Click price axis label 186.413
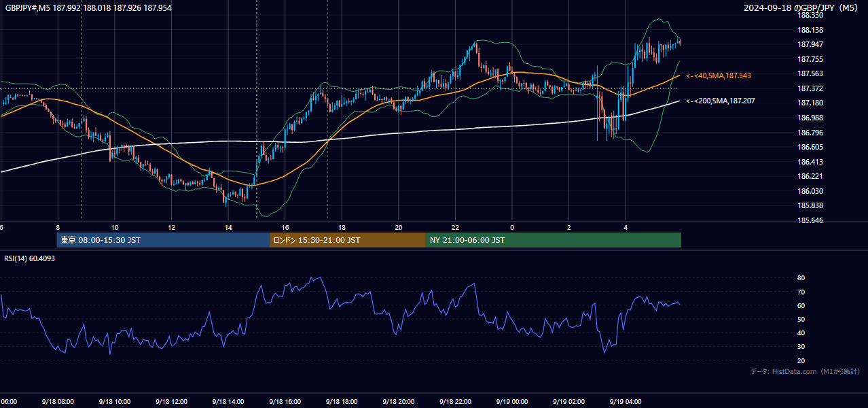 coord(810,162)
